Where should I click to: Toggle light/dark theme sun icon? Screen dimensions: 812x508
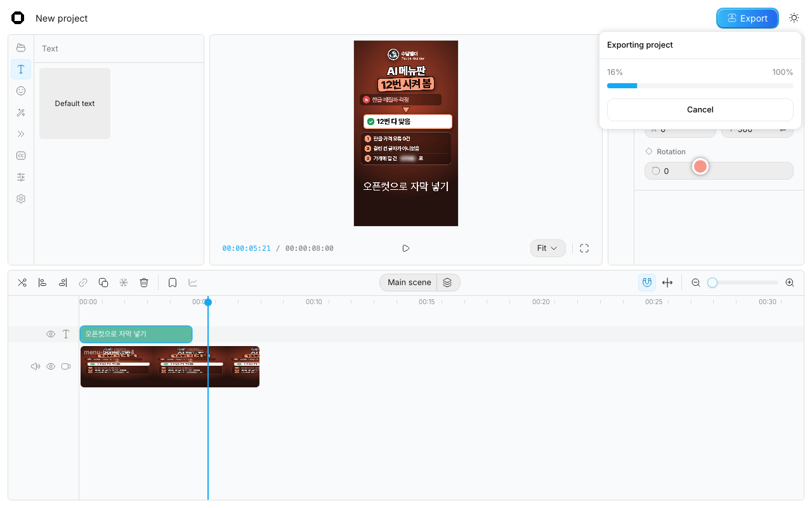coord(794,18)
